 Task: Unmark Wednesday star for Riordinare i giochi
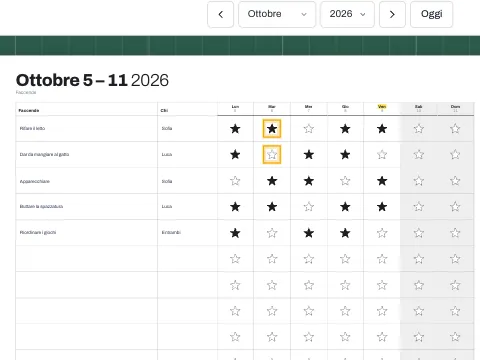point(309,233)
